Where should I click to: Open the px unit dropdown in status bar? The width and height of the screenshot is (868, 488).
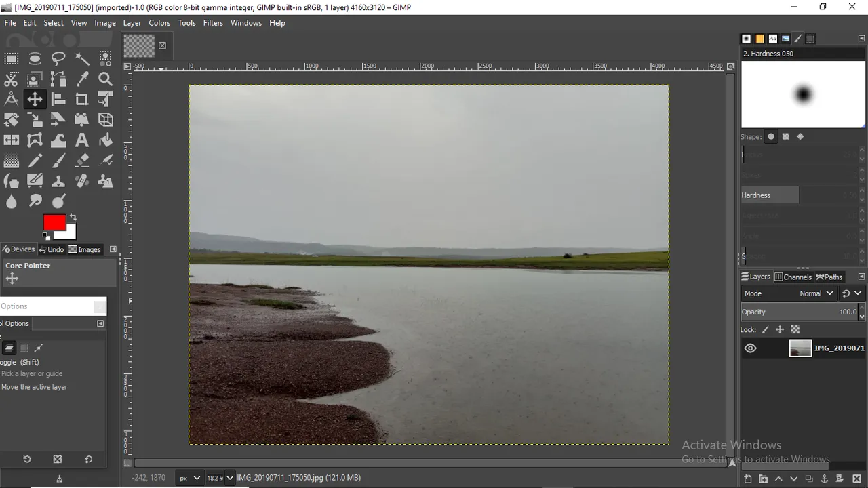pyautogui.click(x=189, y=478)
